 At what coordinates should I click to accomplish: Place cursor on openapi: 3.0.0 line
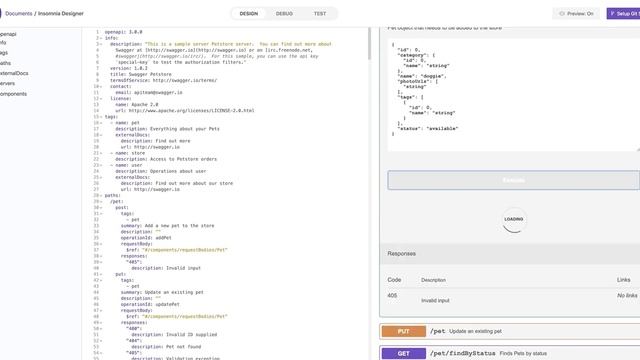pyautogui.click(x=124, y=32)
